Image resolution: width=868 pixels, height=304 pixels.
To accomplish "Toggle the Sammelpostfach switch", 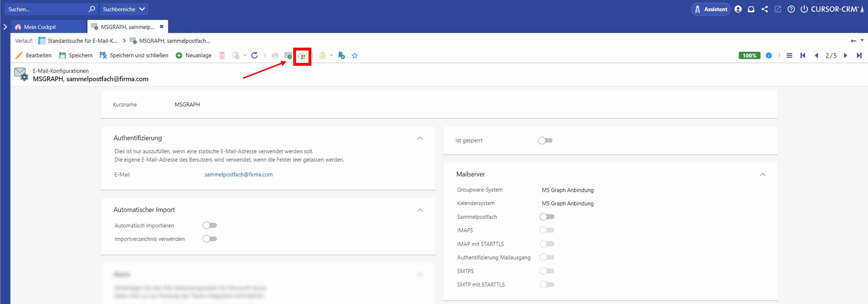I will [x=547, y=217].
